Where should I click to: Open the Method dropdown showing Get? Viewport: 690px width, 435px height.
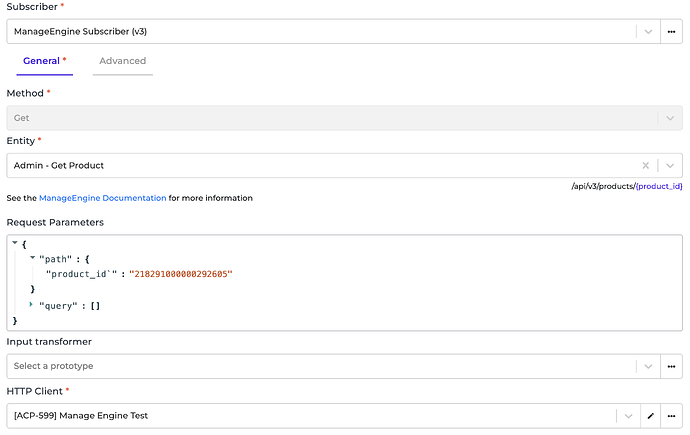point(345,118)
